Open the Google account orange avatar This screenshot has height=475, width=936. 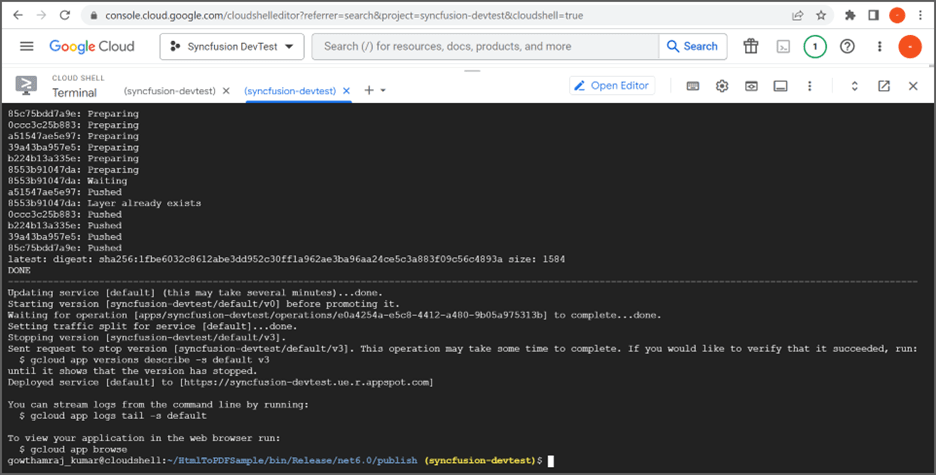(x=910, y=47)
